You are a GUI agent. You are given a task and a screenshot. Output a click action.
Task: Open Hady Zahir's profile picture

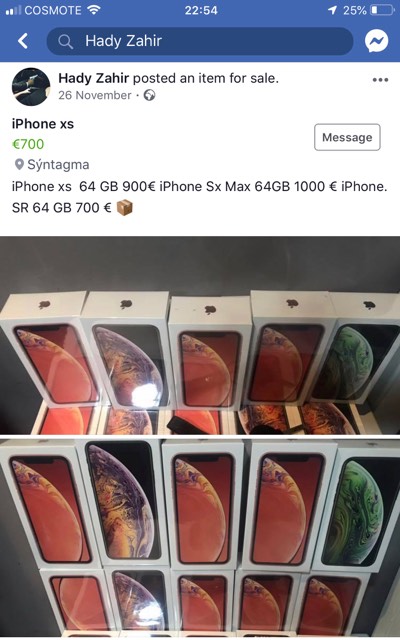point(31,87)
